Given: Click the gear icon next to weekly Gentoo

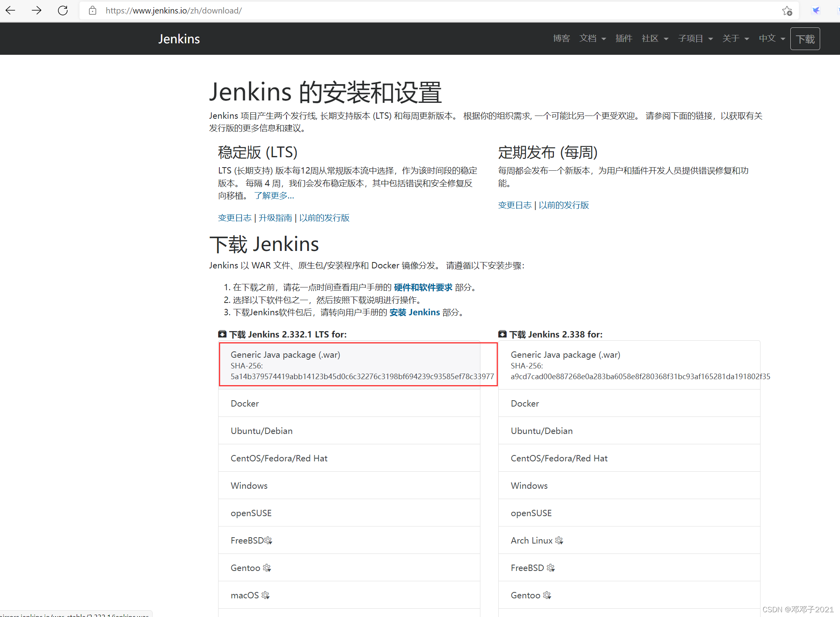Looking at the screenshot, I should pos(547,595).
